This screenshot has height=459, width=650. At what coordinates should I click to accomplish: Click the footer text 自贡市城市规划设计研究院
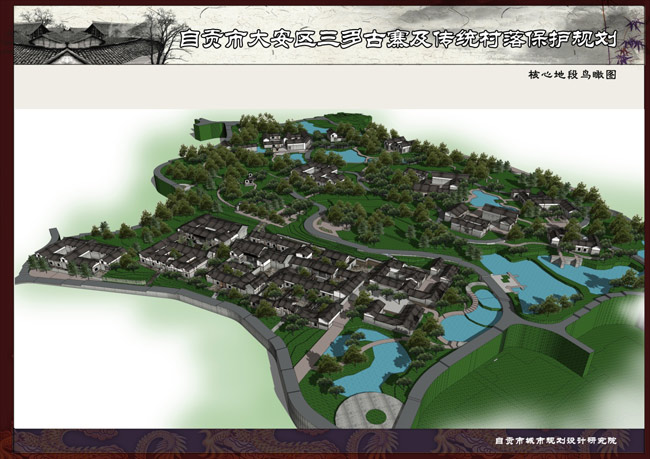tap(555, 440)
